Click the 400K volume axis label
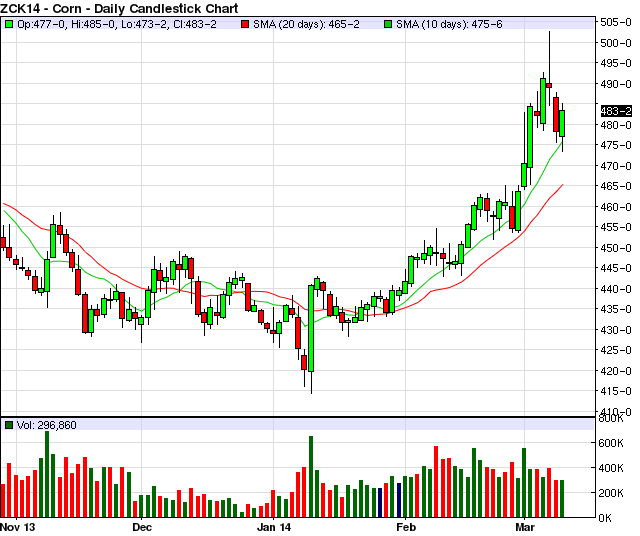The height and width of the screenshot is (536, 640). click(611, 468)
